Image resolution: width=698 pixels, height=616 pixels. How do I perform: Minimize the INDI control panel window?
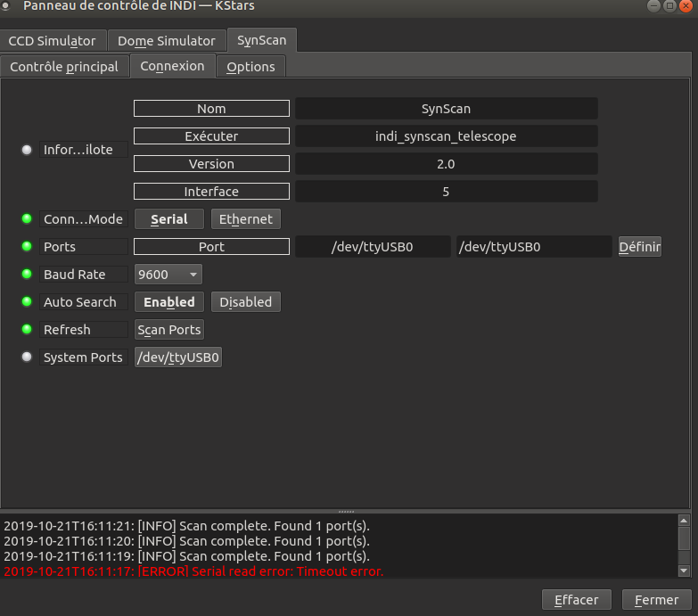coord(653,5)
